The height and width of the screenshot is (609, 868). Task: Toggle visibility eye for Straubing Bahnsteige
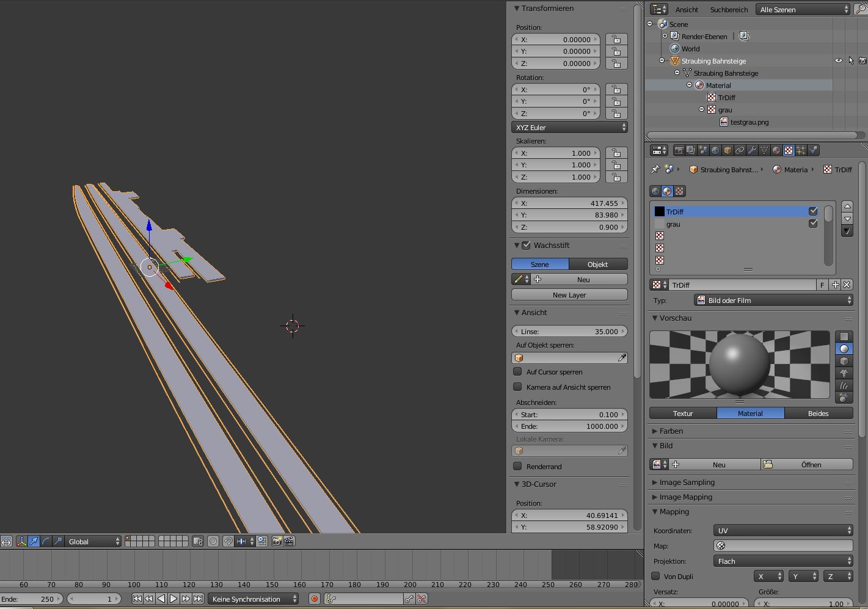click(x=838, y=61)
